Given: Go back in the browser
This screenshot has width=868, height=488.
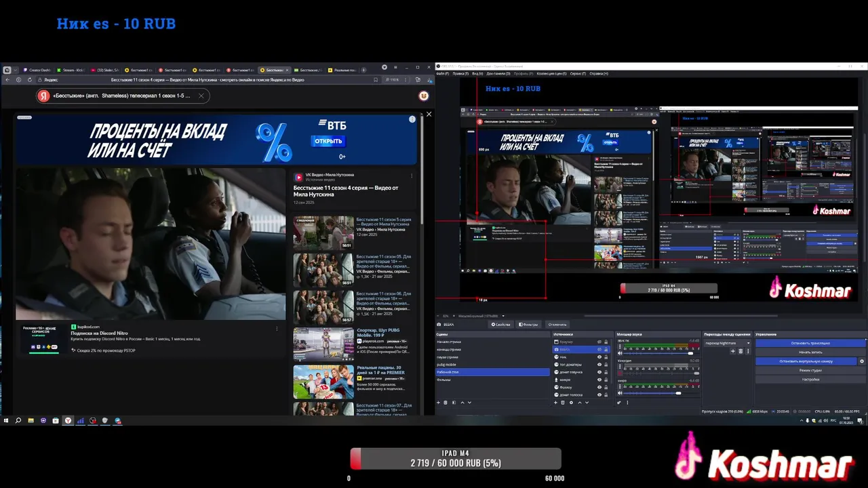Looking at the screenshot, I should point(9,79).
